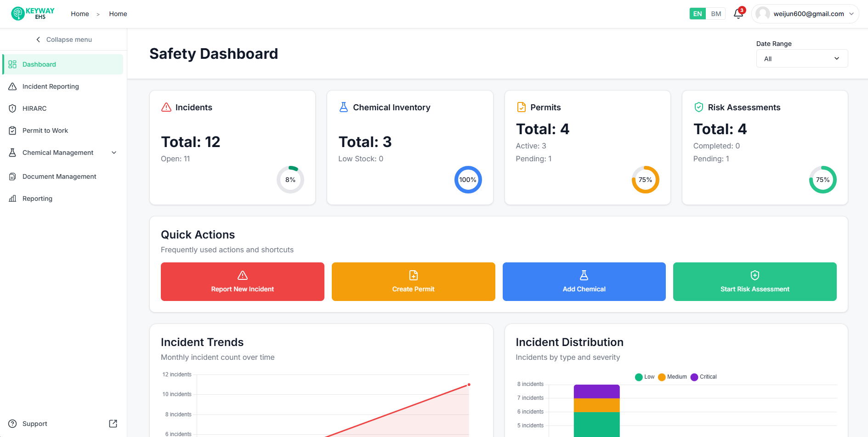
Task: Open the user account dropdown menu
Action: pyautogui.click(x=805, y=14)
